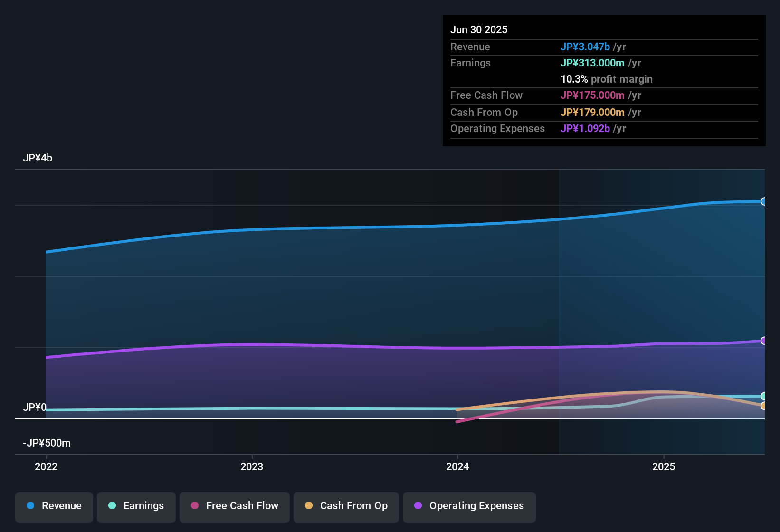
Task: Select the Operating Expenses endpoint marker
Action: pos(763,341)
